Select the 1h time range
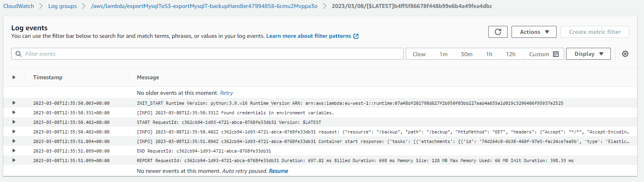The width and height of the screenshot is (644, 182). tap(489, 54)
